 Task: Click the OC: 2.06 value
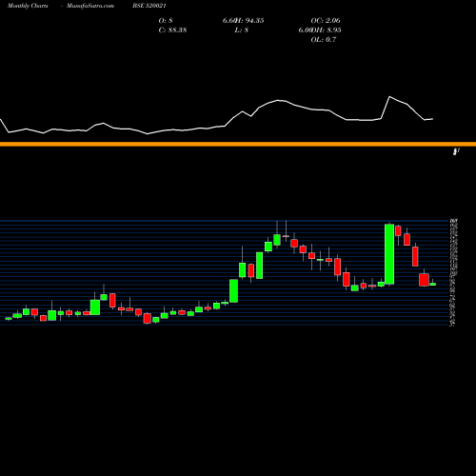coord(326,21)
